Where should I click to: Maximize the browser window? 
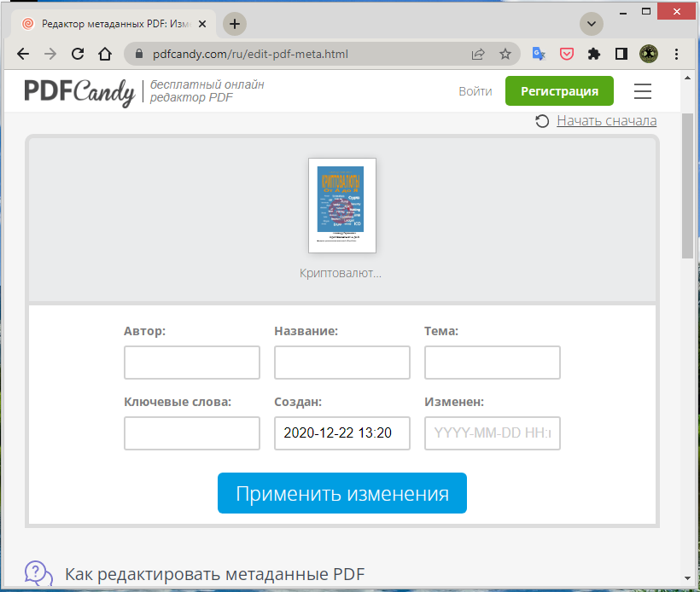point(646,12)
